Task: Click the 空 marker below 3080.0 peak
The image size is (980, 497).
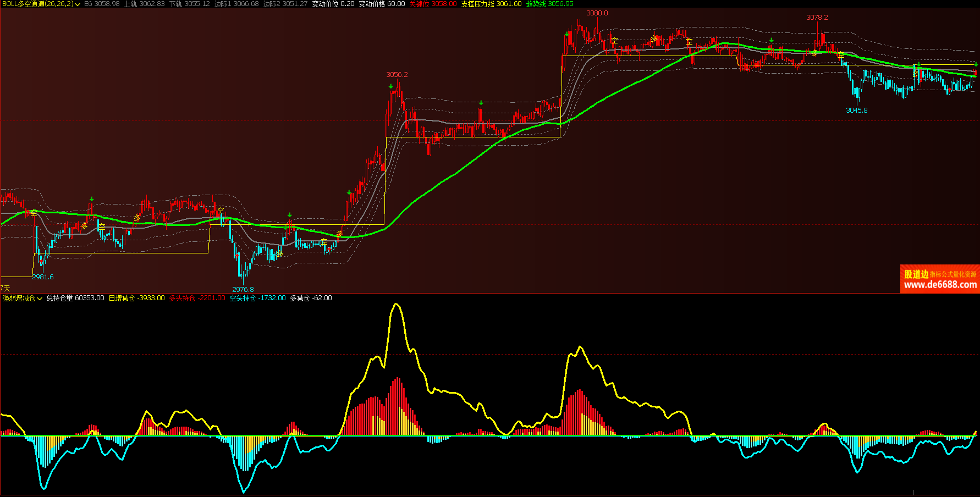Action: point(614,41)
